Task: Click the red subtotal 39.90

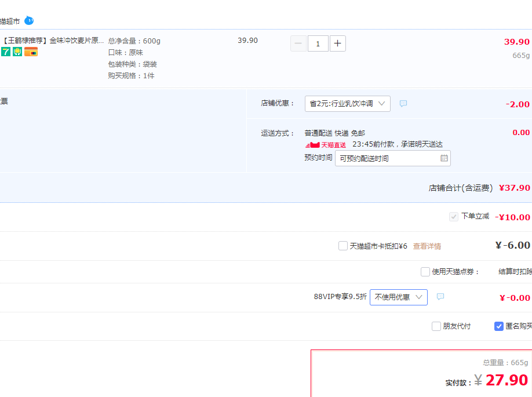Action: pos(517,42)
